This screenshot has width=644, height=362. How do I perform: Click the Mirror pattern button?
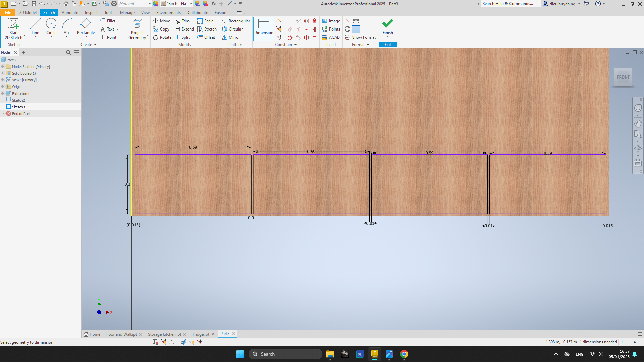(x=231, y=37)
